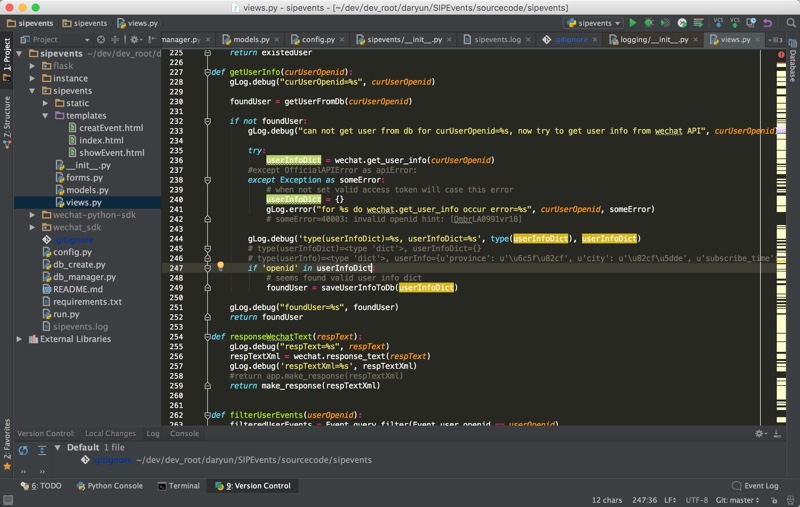Collapse the templates folder
Viewport: 800px width, 507px height.
pos(46,116)
